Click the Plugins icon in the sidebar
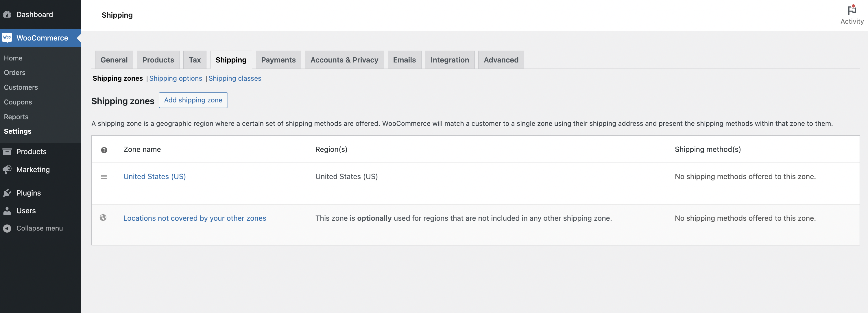868x313 pixels. [8, 193]
